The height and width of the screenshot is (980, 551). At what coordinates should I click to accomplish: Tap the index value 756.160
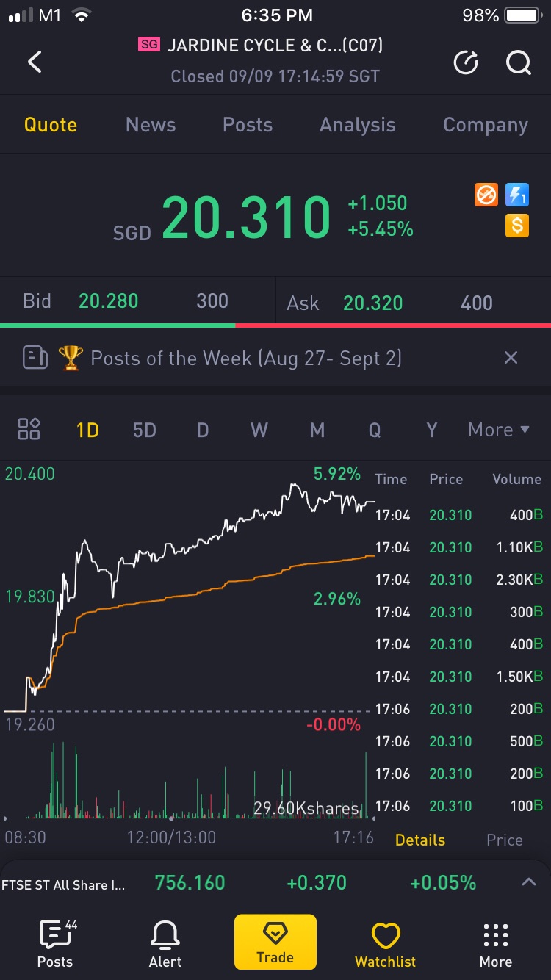coord(190,882)
